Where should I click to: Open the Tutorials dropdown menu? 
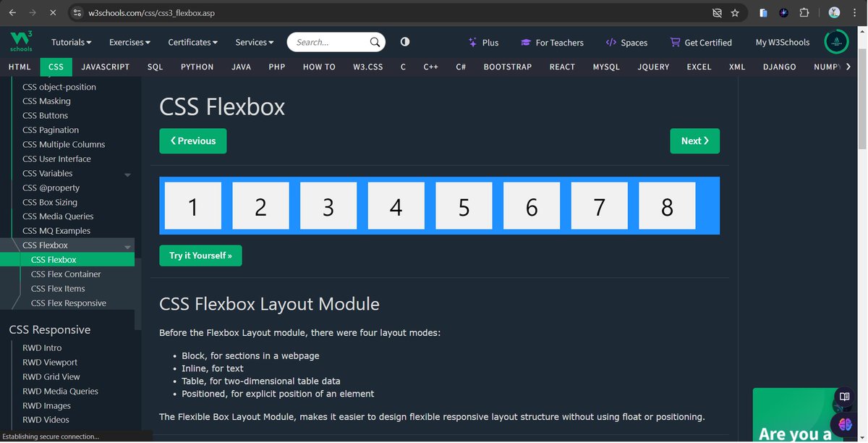tap(71, 42)
